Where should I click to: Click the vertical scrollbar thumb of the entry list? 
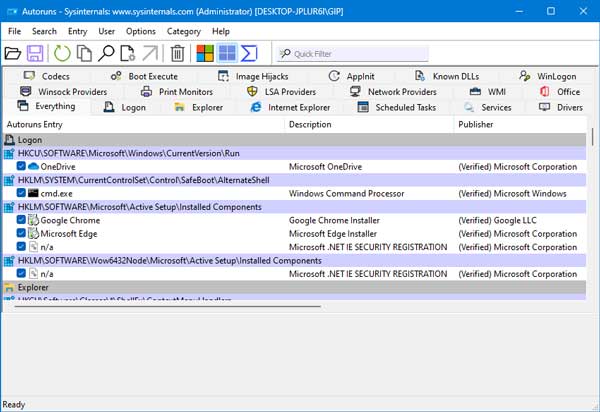pyautogui.click(x=592, y=137)
